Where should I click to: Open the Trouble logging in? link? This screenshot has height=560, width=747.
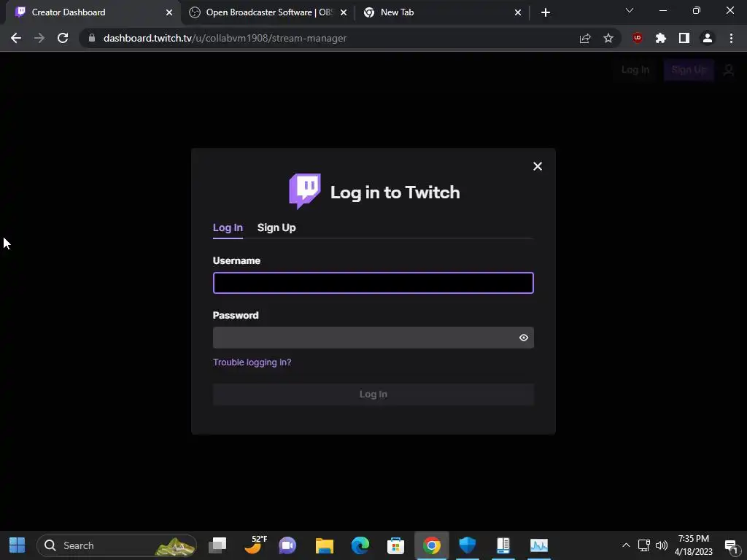click(252, 362)
